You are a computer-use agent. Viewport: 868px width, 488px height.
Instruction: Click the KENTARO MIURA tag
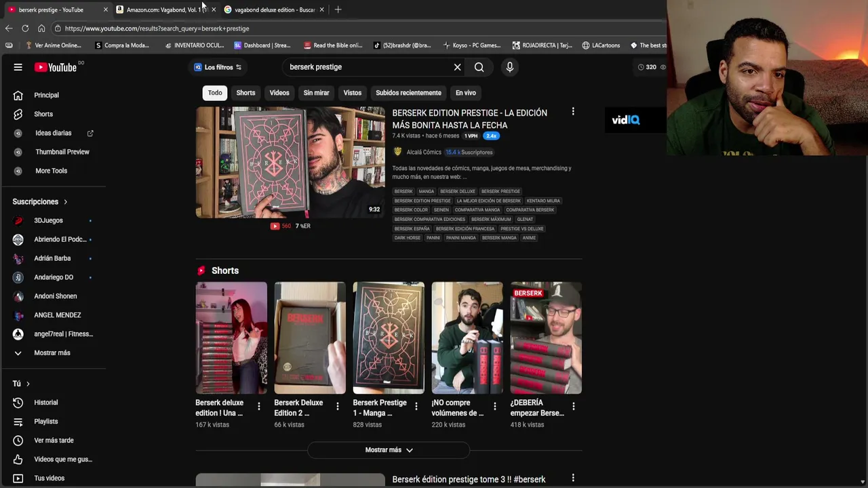[x=543, y=201]
